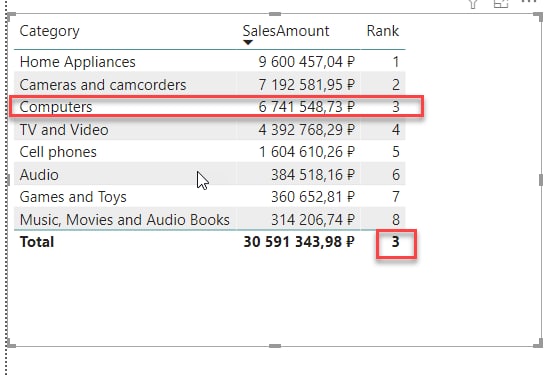Select the bottom-center resize handle
The image size is (559, 375).
coord(275,346)
